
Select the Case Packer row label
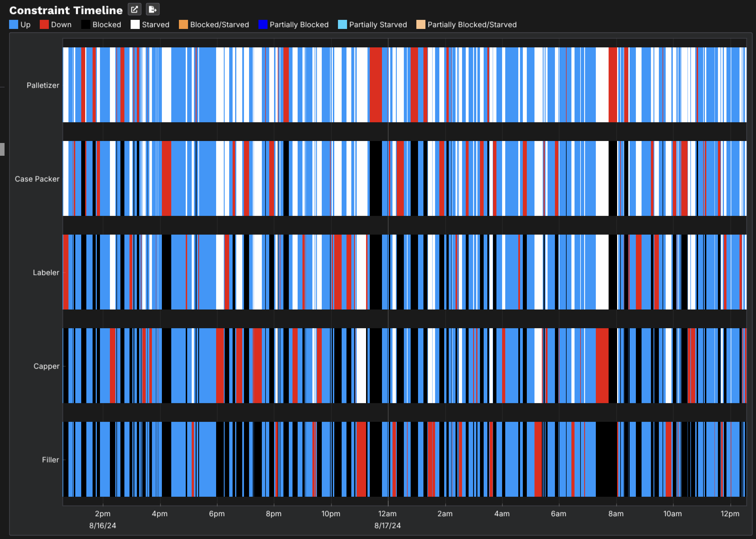tap(37, 178)
